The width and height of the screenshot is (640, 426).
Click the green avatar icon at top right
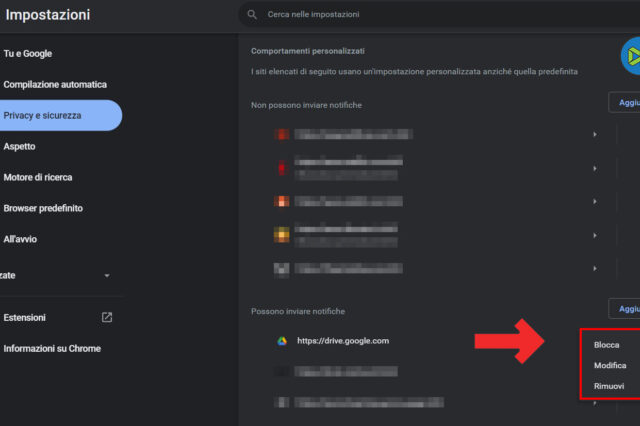[630, 56]
